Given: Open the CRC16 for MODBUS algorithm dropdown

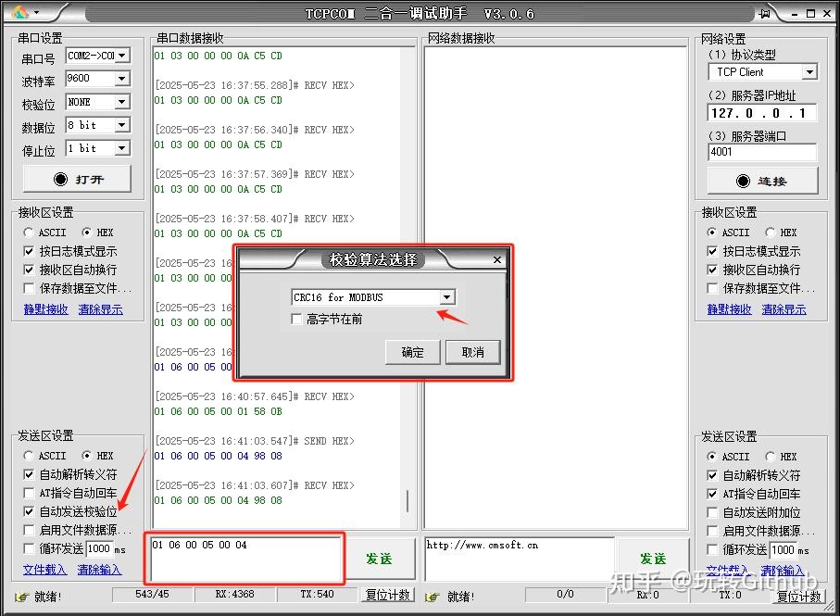Looking at the screenshot, I should click(447, 296).
